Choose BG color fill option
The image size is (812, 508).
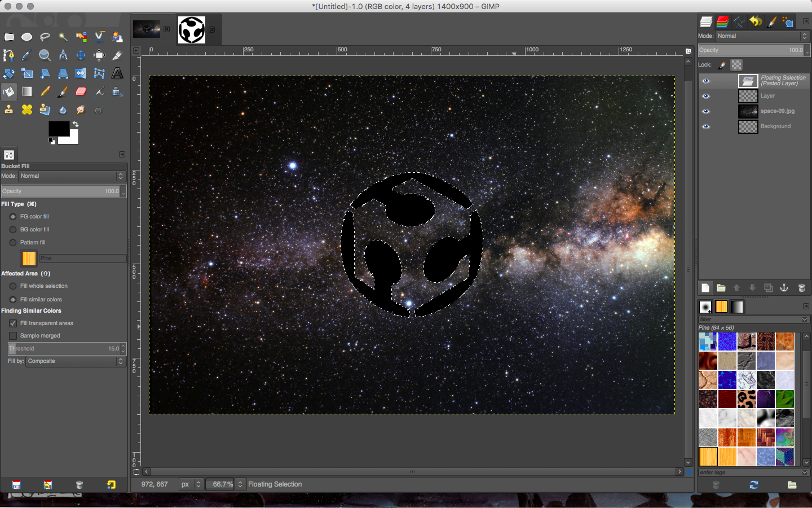coord(13,230)
